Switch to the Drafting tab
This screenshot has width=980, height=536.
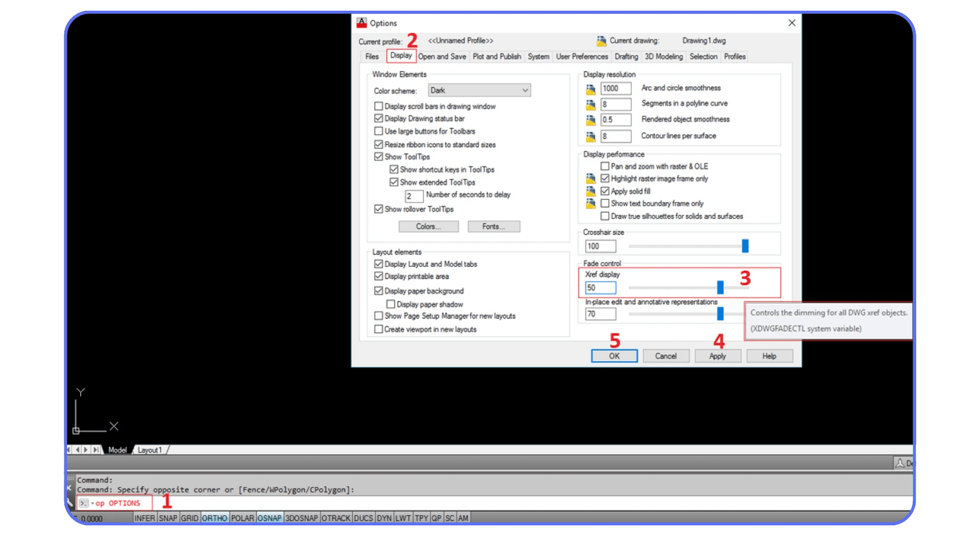coord(626,57)
